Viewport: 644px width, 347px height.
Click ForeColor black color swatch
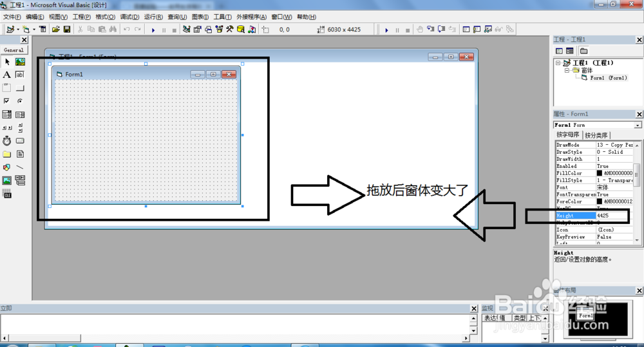point(599,202)
